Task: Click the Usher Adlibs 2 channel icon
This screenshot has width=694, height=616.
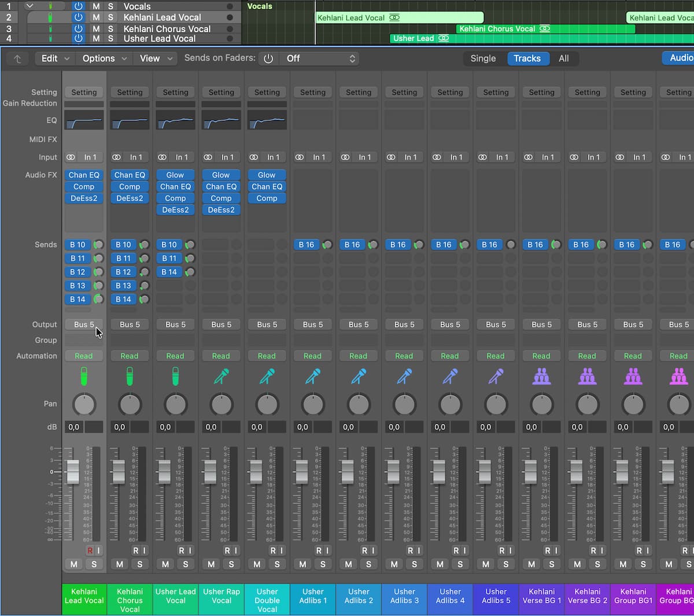Action: pyautogui.click(x=359, y=377)
